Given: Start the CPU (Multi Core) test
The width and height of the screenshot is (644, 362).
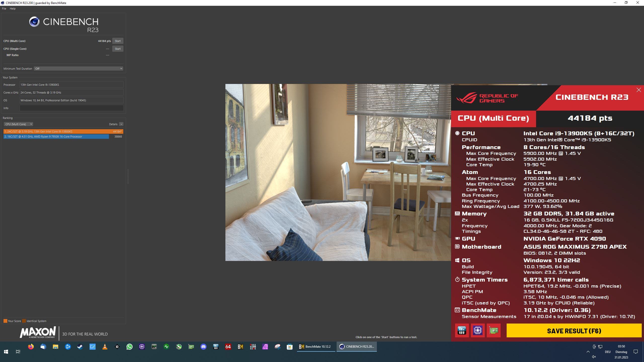Looking at the screenshot, I should [x=118, y=41].
